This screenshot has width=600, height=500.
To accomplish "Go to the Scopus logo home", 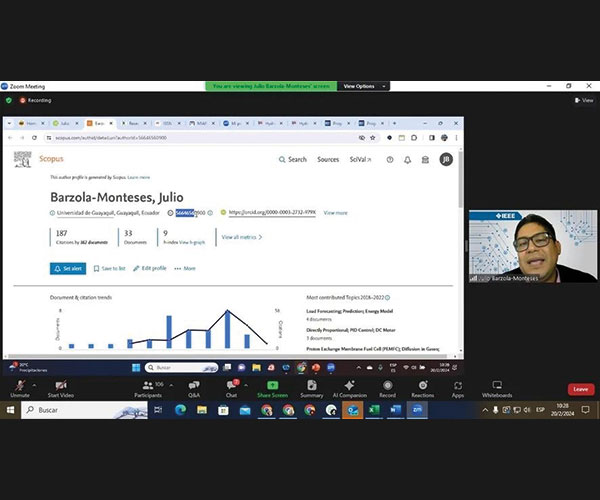I will click(x=51, y=159).
